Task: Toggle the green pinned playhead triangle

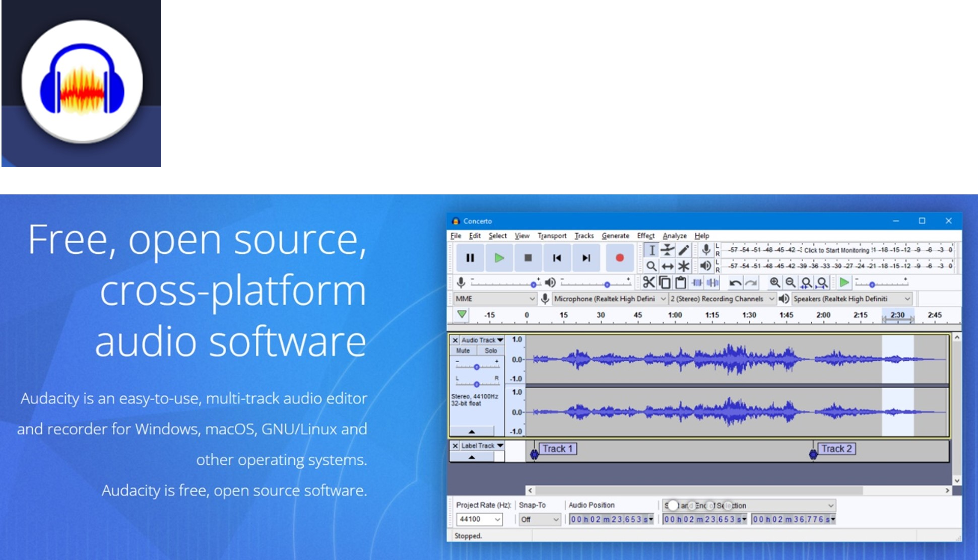Action: coord(462,315)
